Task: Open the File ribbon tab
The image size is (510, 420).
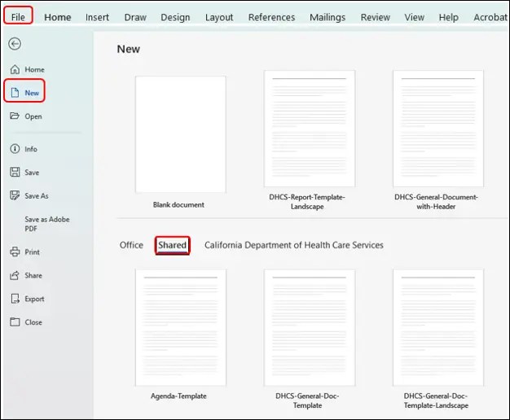Action: [18, 17]
